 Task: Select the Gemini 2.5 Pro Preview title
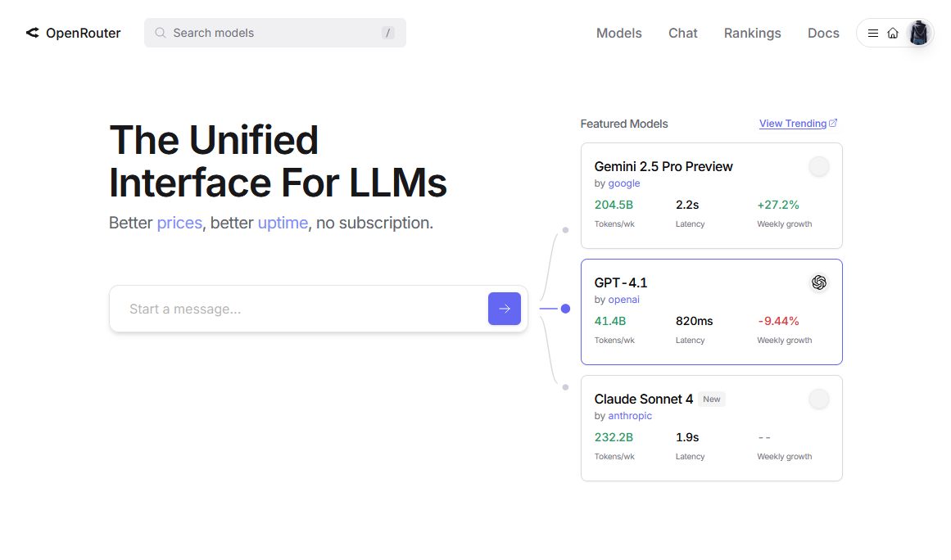pos(663,167)
